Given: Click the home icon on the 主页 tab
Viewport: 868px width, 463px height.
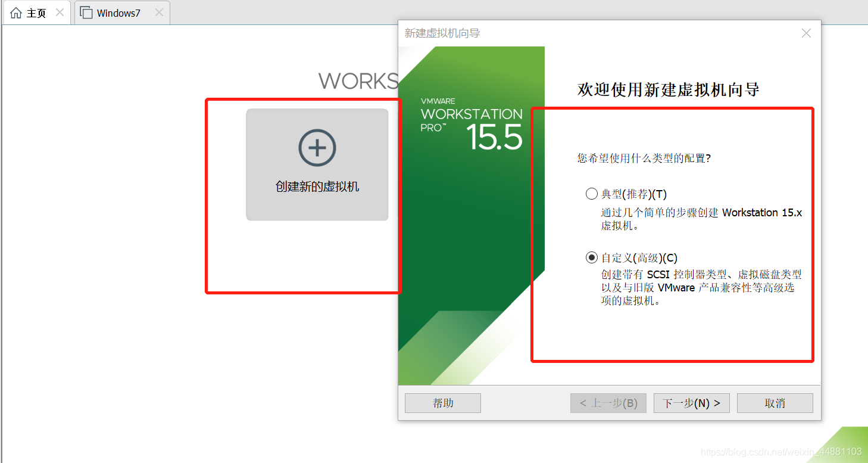Looking at the screenshot, I should (x=16, y=13).
